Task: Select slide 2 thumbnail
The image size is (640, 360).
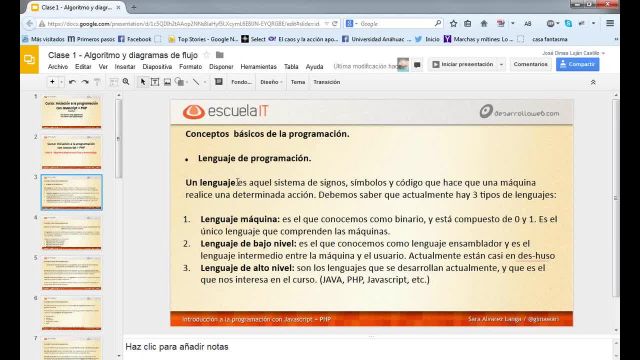Action: 71,152
